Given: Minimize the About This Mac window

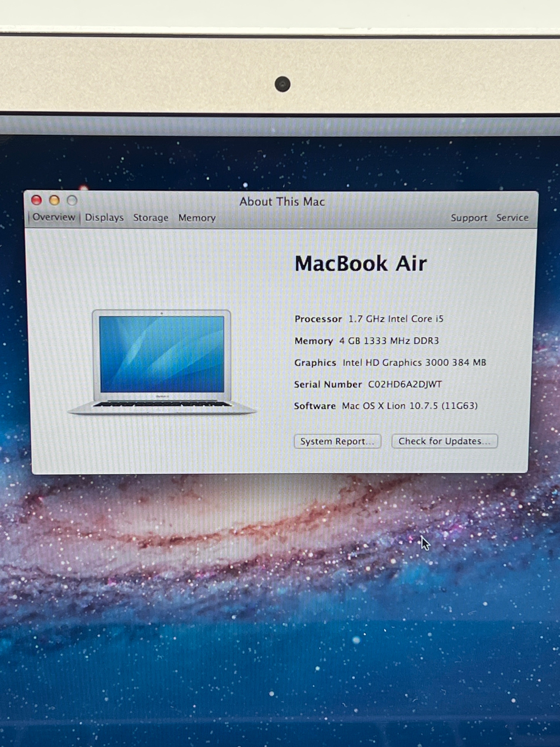Looking at the screenshot, I should [x=54, y=200].
